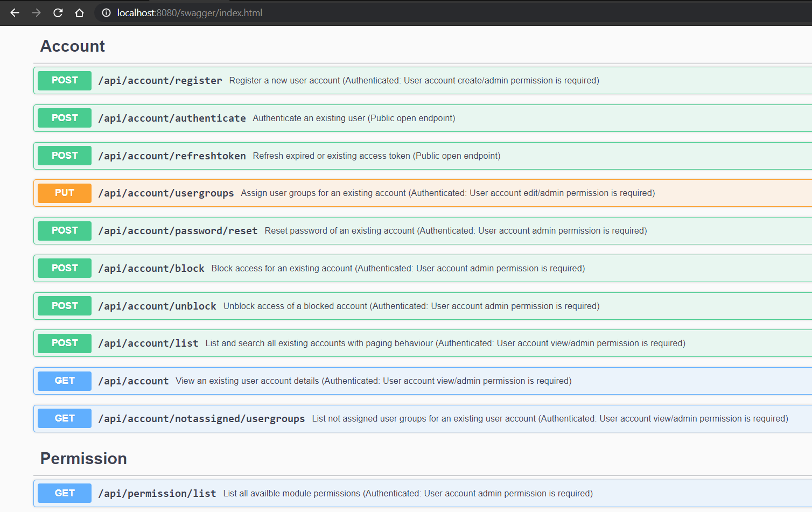Screen dimensions: 812x512
Task: Reload the Swagger page
Action: [58, 12]
